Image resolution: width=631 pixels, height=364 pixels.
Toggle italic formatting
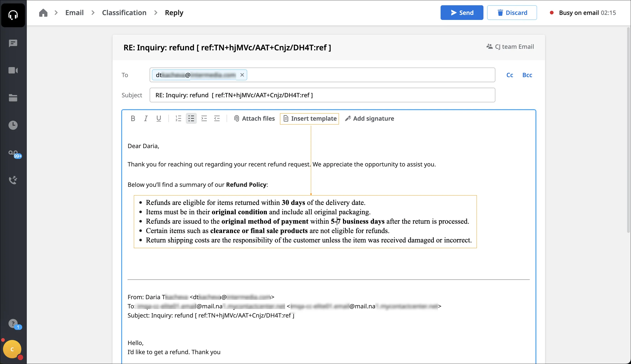tap(146, 119)
